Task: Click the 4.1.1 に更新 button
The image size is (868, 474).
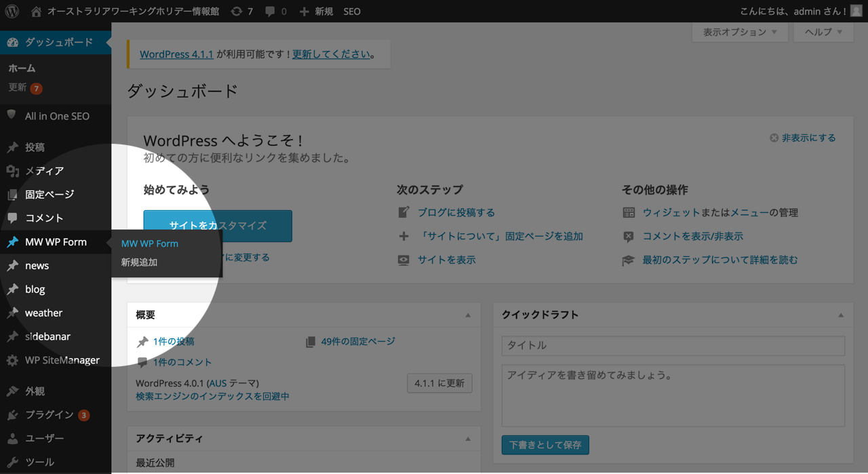Action: coord(439,383)
